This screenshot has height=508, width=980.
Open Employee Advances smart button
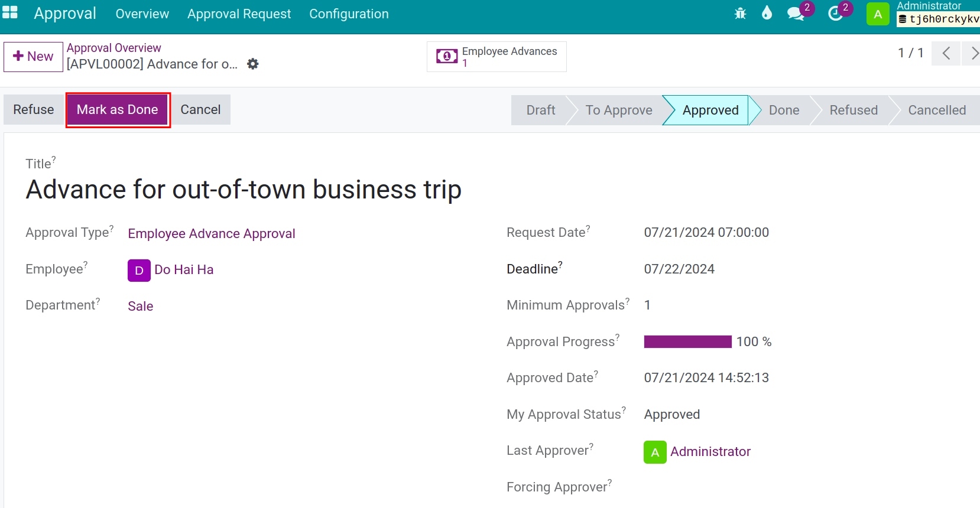497,57
